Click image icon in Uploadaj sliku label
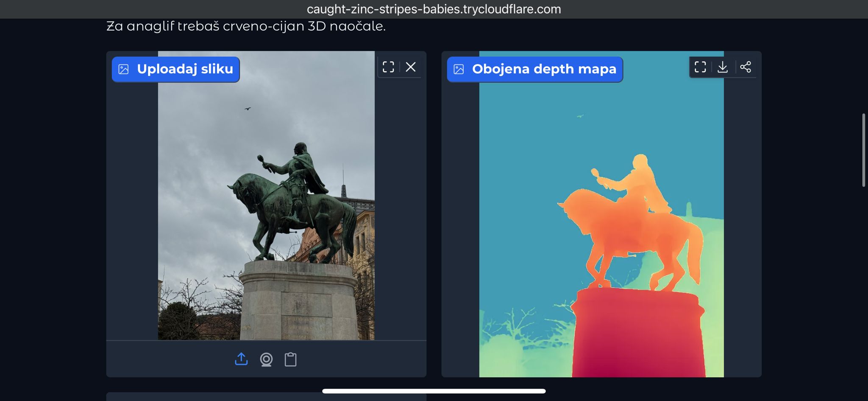This screenshot has width=868, height=401. [123, 69]
